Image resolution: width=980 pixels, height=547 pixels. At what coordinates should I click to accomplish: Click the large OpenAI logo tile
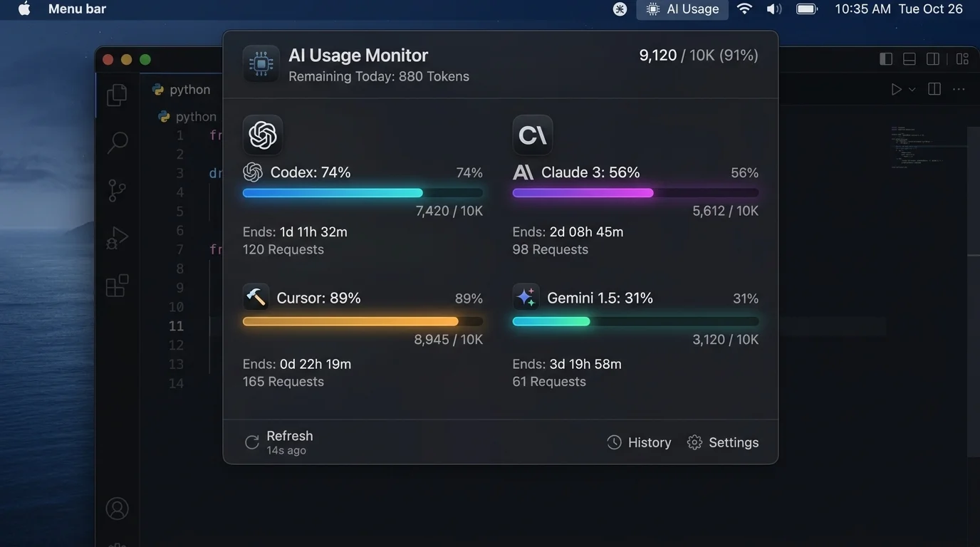(263, 135)
